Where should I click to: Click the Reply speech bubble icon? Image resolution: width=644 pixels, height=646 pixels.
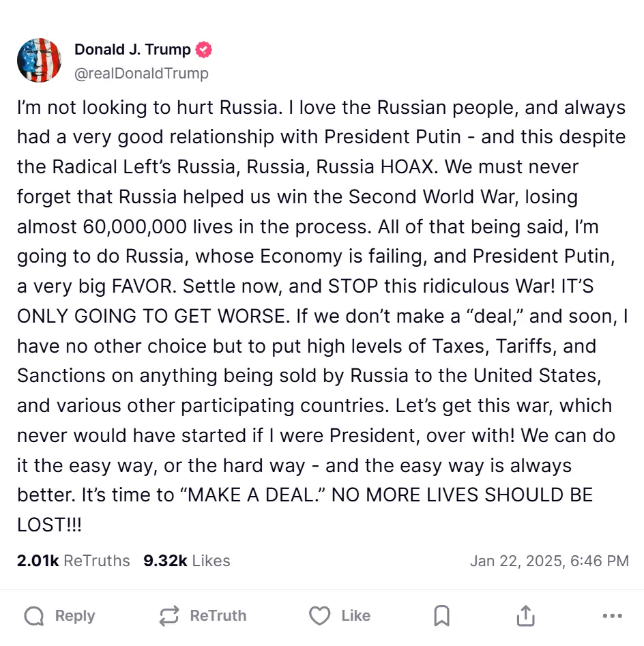(x=34, y=616)
